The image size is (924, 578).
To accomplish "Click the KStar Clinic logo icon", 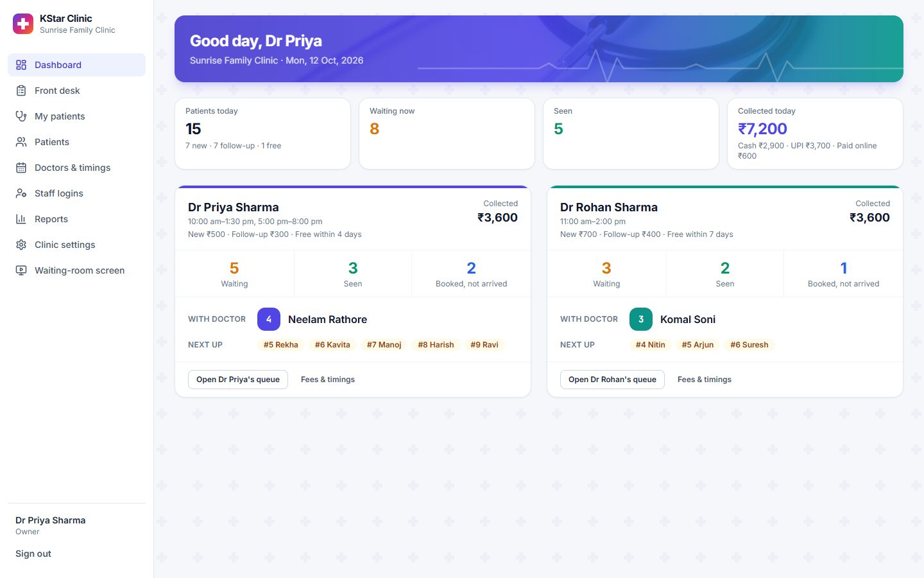I will coord(23,24).
